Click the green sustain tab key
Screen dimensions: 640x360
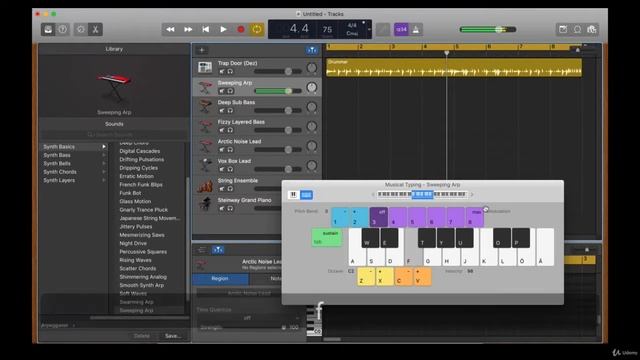(x=327, y=238)
